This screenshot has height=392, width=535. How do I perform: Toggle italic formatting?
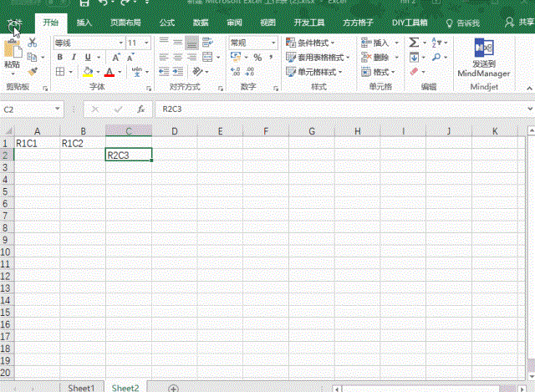(x=74, y=58)
